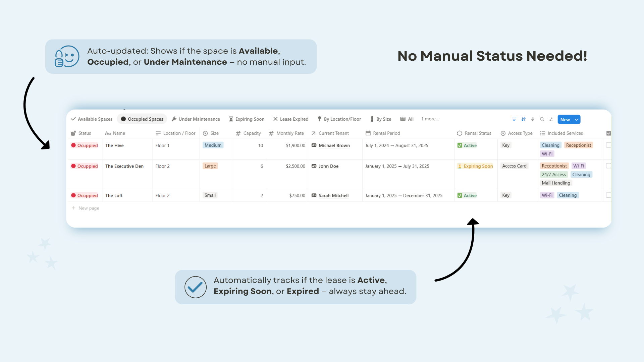This screenshot has height=362, width=644.
Task: Click the sort arrows icon
Action: tap(523, 119)
